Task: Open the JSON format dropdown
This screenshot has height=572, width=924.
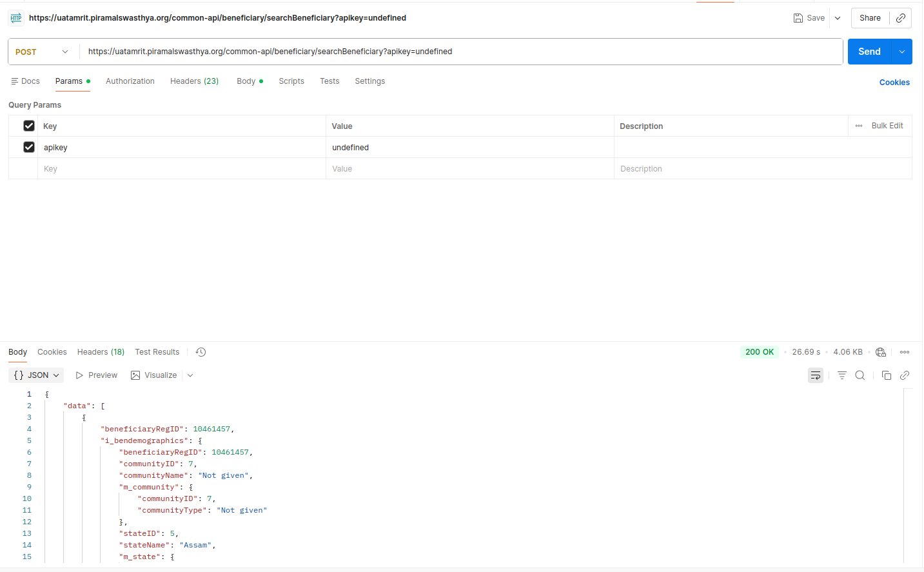Action: 37,375
